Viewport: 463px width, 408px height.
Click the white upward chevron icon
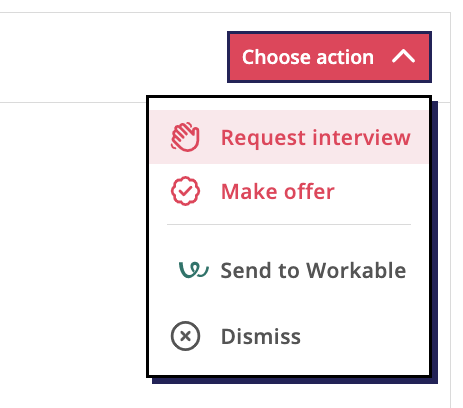[403, 57]
